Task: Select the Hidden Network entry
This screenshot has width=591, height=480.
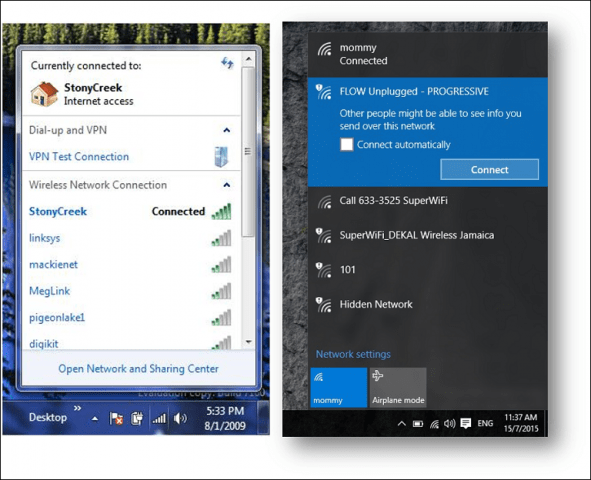Action: 427,305
